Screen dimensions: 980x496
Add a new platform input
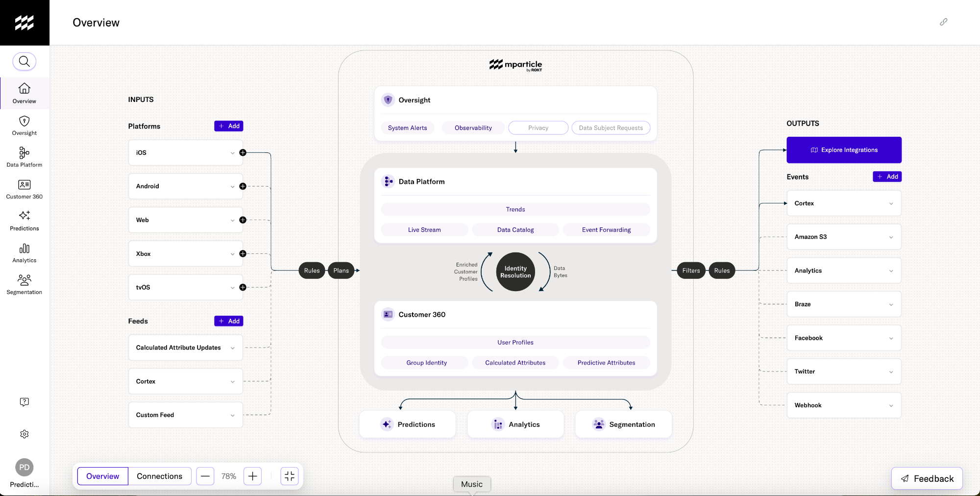[x=229, y=126]
